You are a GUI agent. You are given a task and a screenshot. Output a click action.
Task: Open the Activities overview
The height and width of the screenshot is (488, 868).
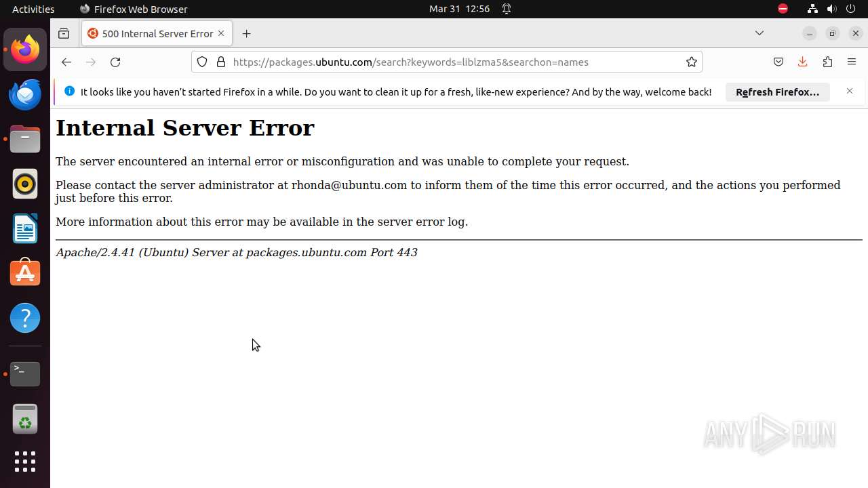[33, 9]
